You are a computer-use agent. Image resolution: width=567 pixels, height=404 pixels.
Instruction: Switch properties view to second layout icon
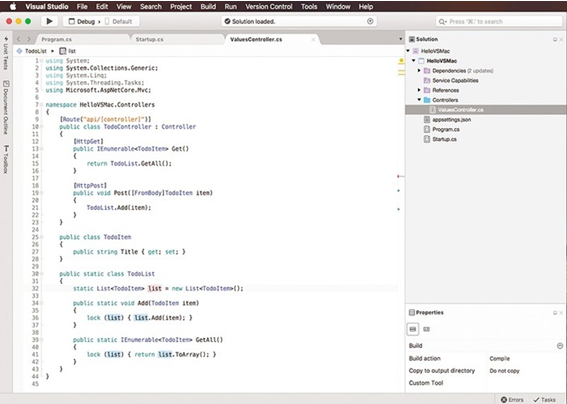[427, 329]
